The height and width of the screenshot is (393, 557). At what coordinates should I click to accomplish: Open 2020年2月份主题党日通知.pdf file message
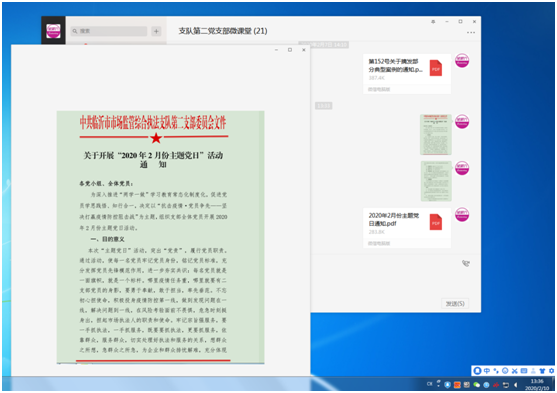tap(407, 228)
